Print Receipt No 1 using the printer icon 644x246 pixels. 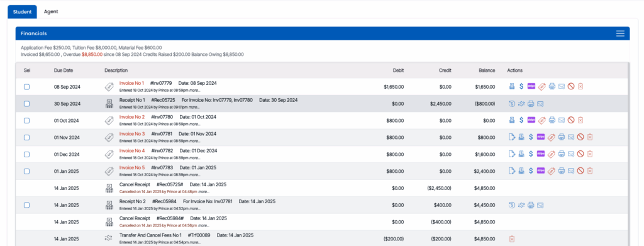click(x=531, y=103)
